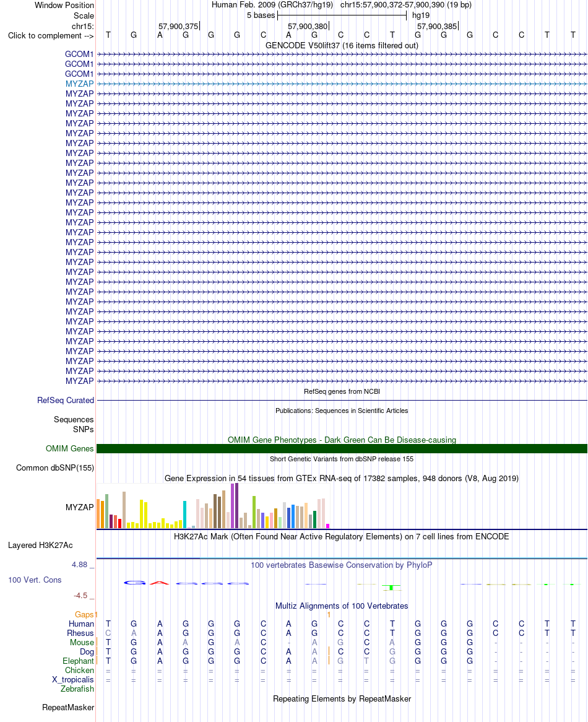Viewport: 588px width, 722px height.
Task: Click the Window Position track label
Action: [64, 5]
